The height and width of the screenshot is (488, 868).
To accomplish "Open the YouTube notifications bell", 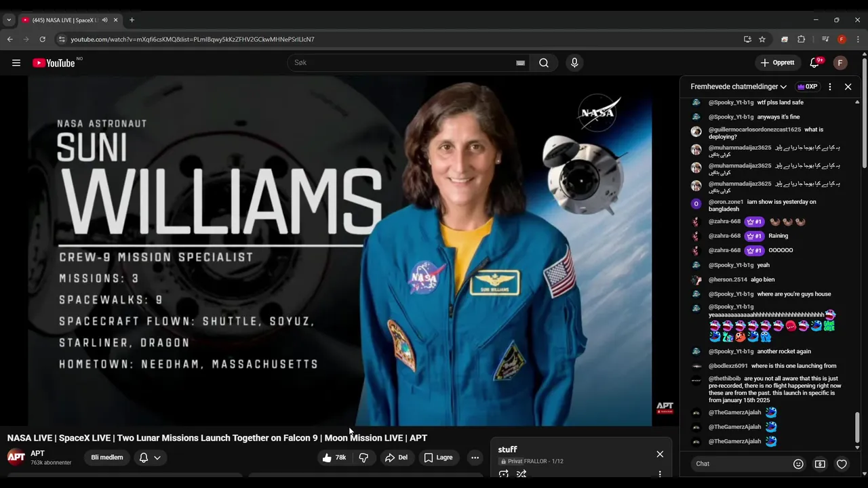I will (814, 63).
